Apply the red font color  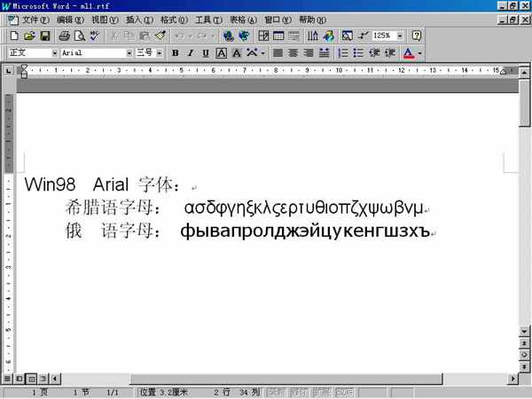tap(408, 53)
